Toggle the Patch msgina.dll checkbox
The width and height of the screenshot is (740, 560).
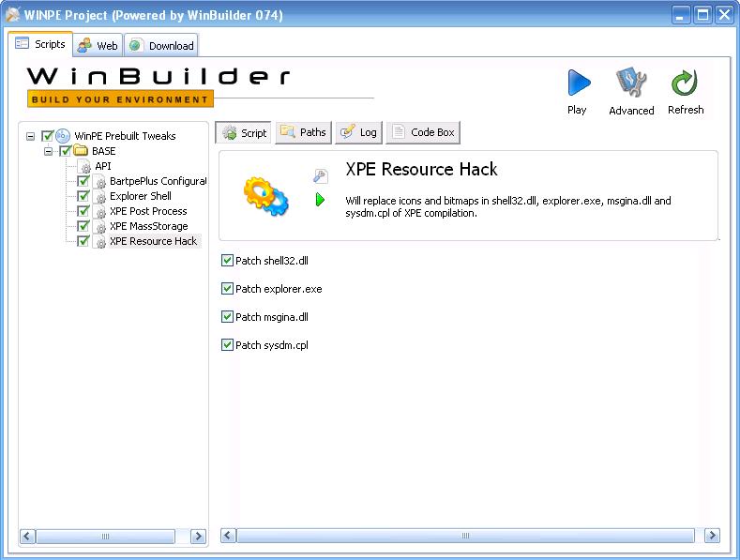click(x=227, y=316)
